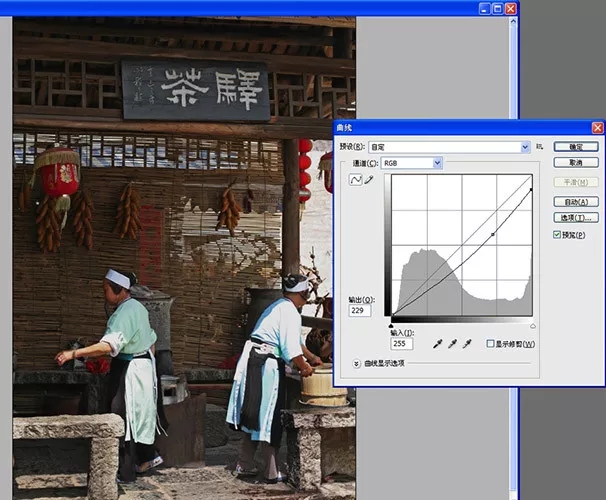
Task: Enable the 显示修剪 show clipping checkbox
Action: (x=490, y=344)
